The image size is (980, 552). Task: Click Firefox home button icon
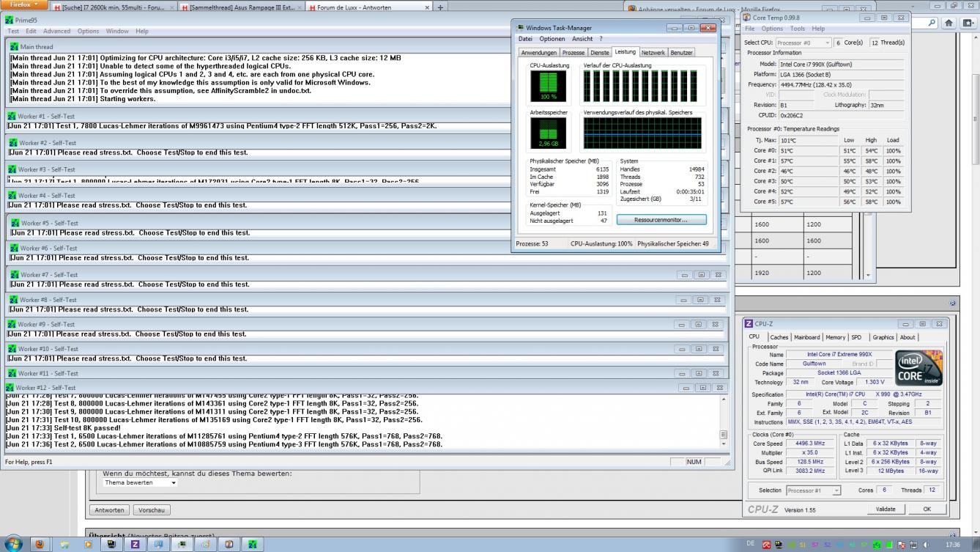tap(949, 23)
